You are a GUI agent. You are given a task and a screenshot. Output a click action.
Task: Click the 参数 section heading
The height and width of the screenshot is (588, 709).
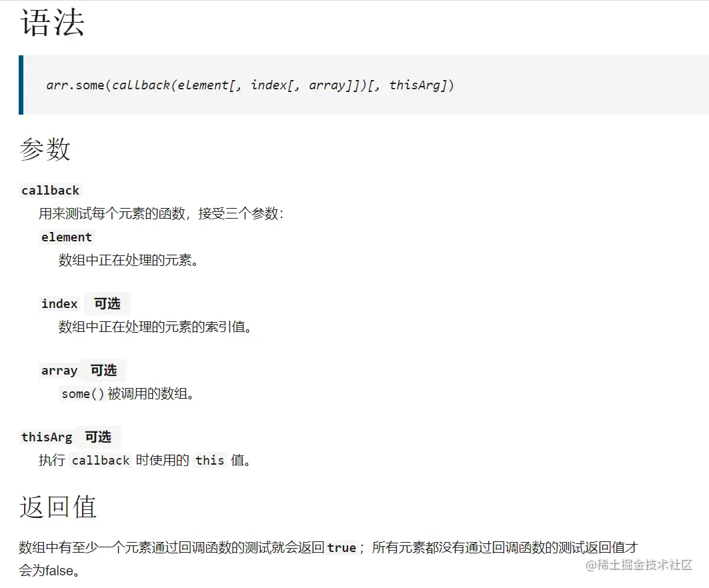tap(44, 149)
